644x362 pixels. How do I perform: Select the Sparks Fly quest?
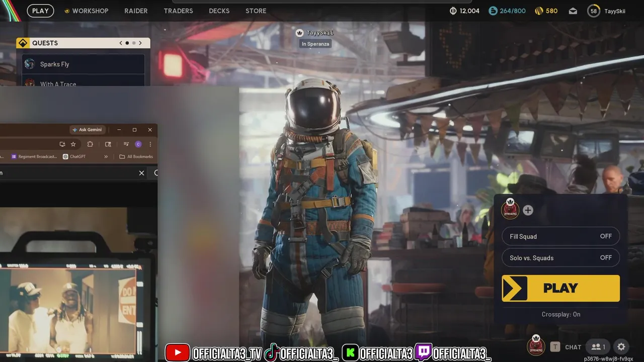pyautogui.click(x=83, y=64)
